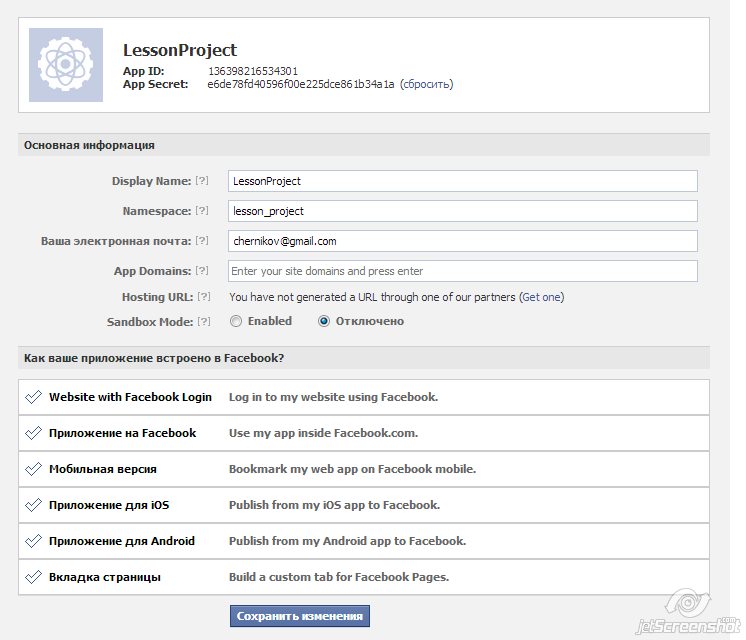Click 'Publish from my iOS app to Facebook.' text

coord(334,505)
